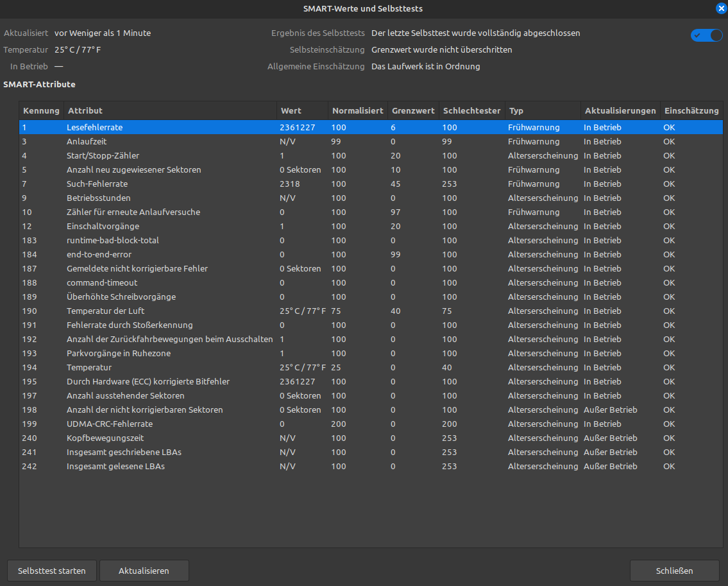Click Außer Betrieb in Kopfbewegungszeit row
728x586 pixels.
tap(611, 438)
